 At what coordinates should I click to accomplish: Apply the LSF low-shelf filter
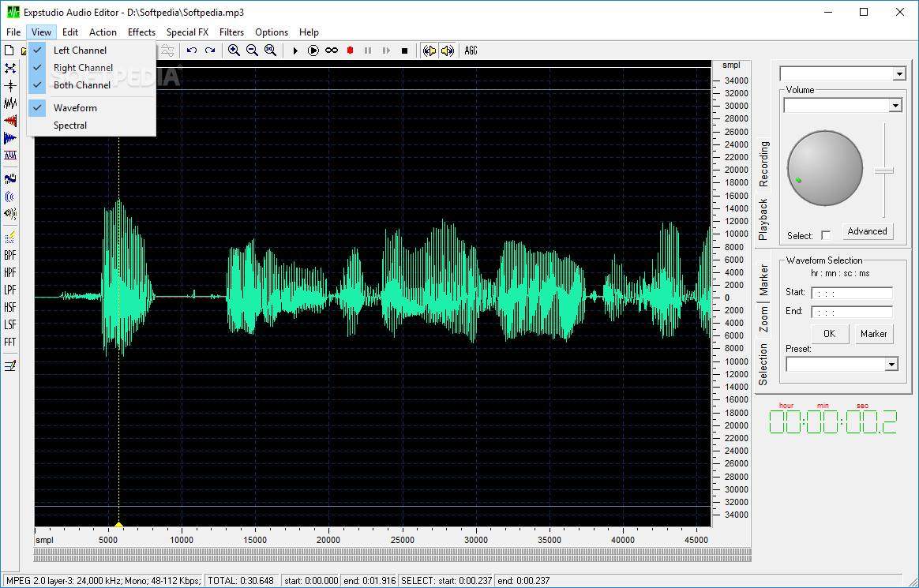pos(10,324)
